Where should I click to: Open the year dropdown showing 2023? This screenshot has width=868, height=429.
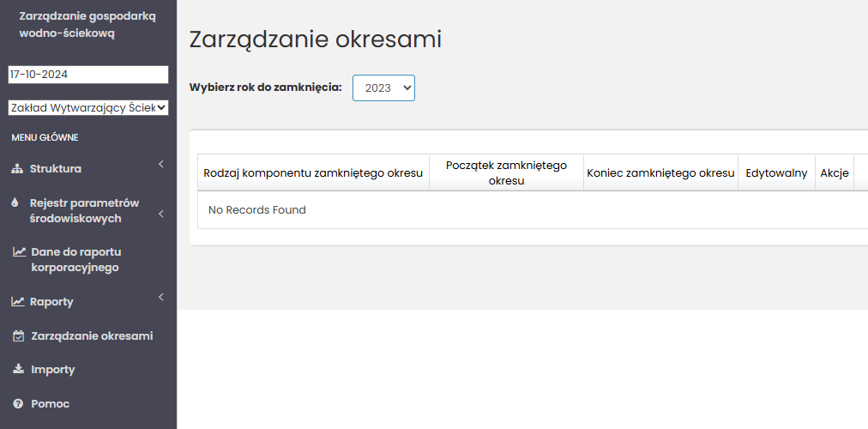pos(383,88)
